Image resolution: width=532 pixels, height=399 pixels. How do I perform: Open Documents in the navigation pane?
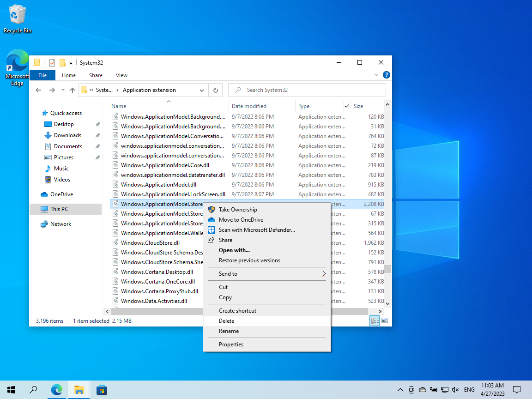pos(68,146)
